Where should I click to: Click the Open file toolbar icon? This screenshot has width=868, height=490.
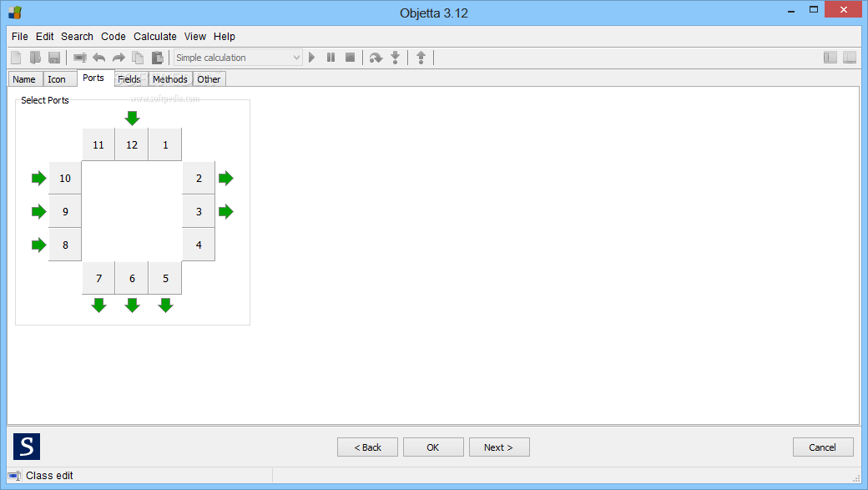(35, 58)
